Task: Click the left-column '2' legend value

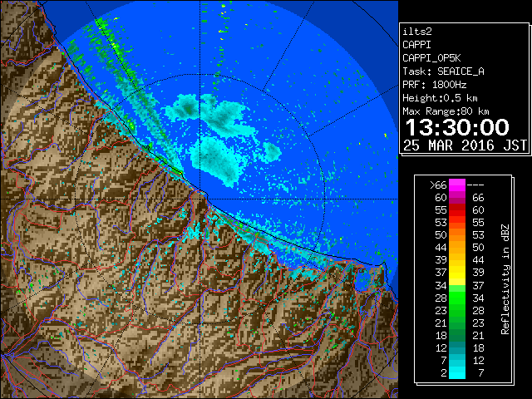Action: tap(444, 372)
